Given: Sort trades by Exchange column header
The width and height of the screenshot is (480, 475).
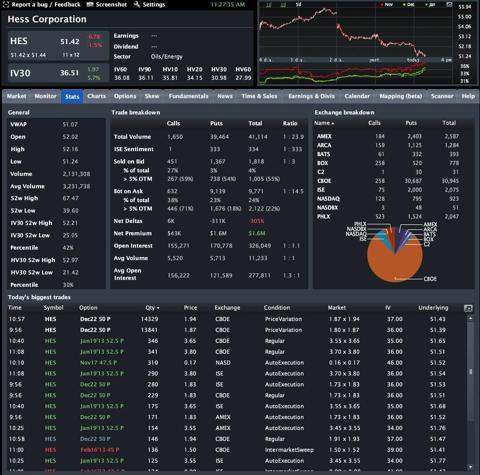Looking at the screenshot, I should coord(227,308).
